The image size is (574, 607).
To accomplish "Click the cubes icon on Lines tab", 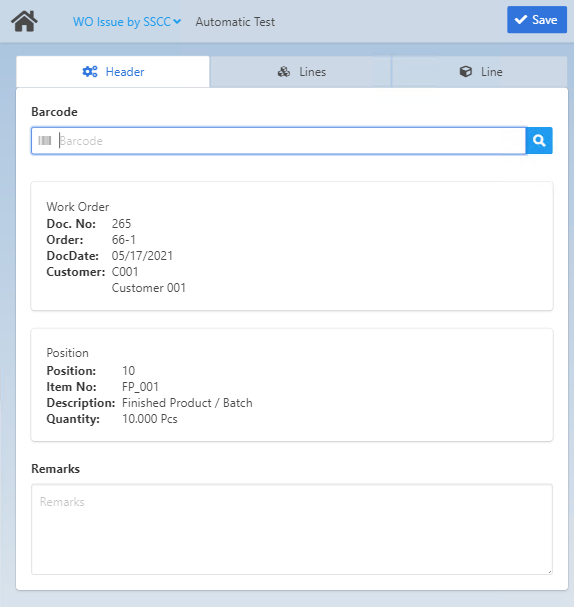I will [x=284, y=72].
